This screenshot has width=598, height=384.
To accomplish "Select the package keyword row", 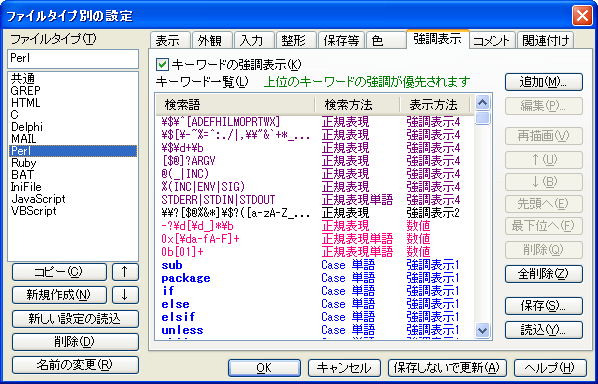I will [x=315, y=278].
